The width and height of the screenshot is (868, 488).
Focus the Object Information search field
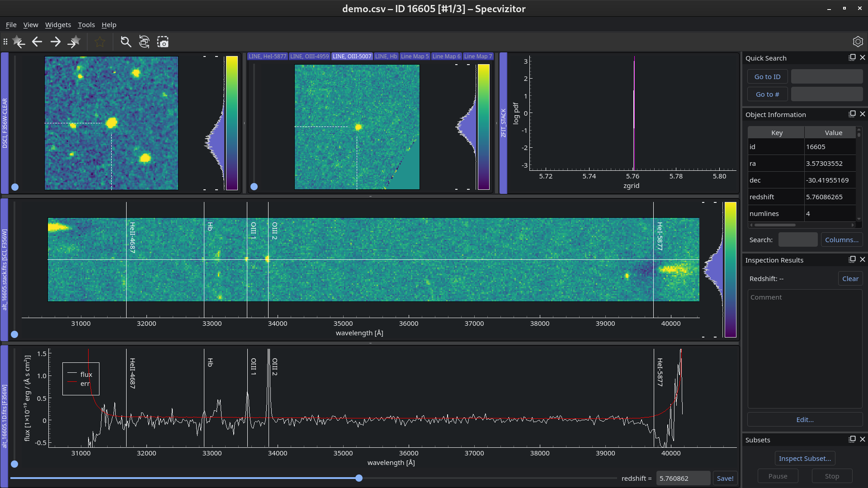pos(798,240)
